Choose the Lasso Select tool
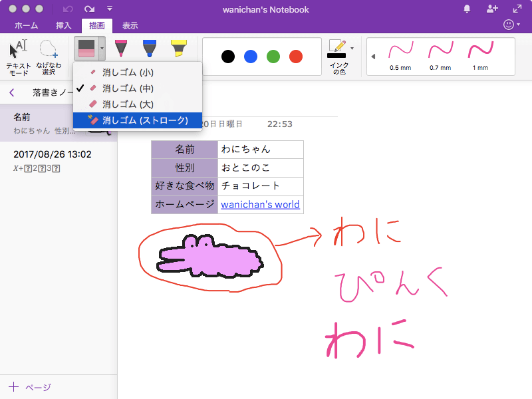 coord(49,57)
